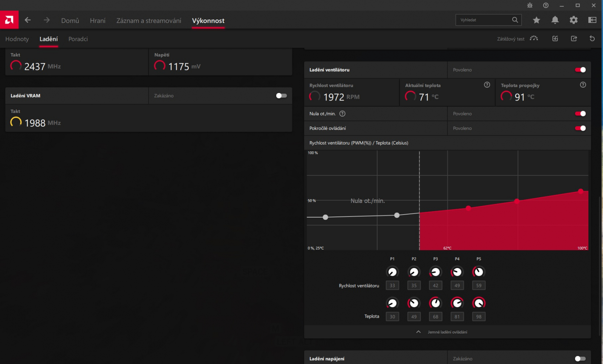Switch to the Hodnoty tab
The image size is (603, 364).
[x=17, y=39]
